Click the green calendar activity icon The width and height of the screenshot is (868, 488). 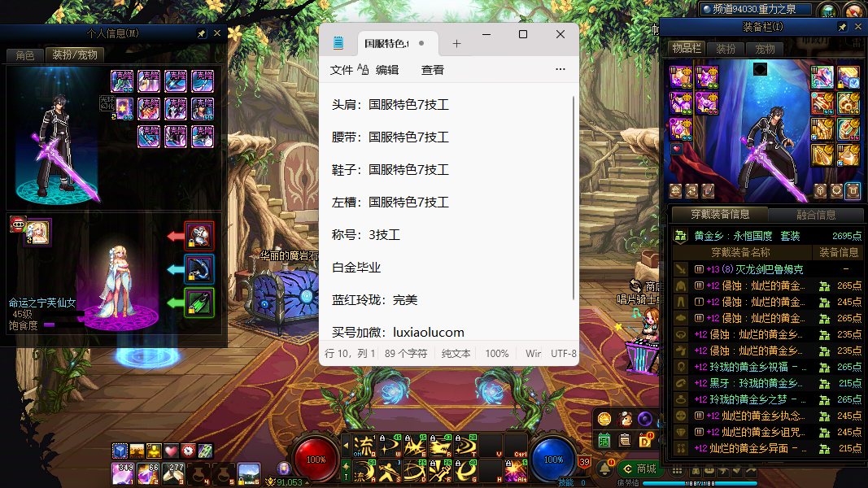[x=604, y=440]
